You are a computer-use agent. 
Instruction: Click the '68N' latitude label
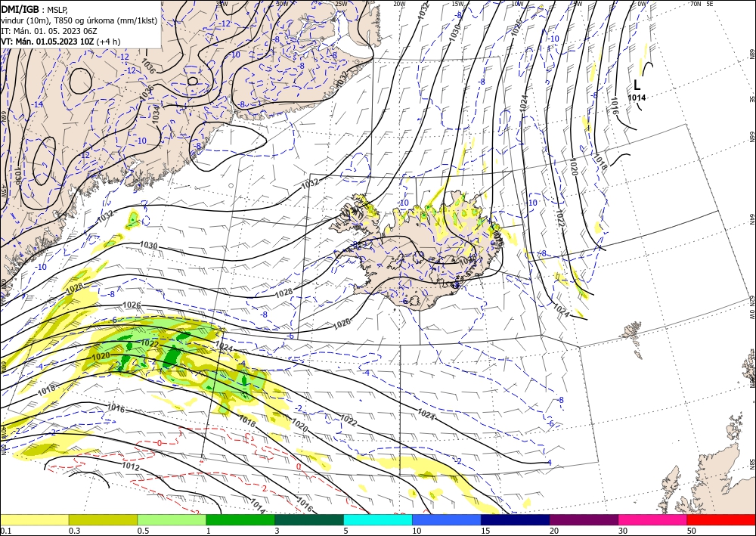(x=751, y=53)
